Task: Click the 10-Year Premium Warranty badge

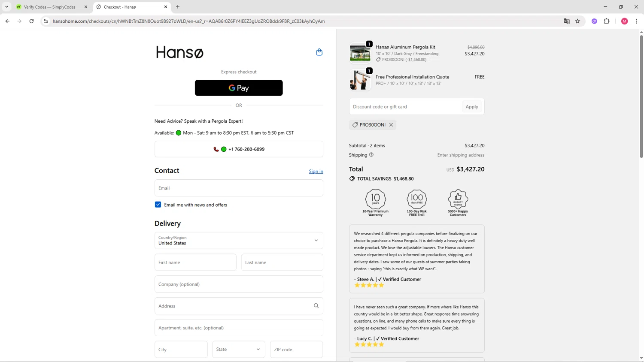Action: click(375, 202)
